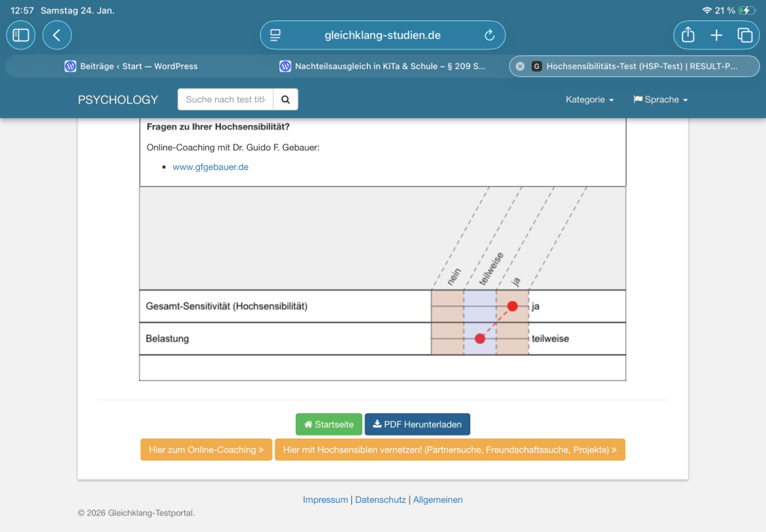Switch to Beiträge Start WordPress tab
This screenshot has width=766, height=532.
[x=131, y=66]
